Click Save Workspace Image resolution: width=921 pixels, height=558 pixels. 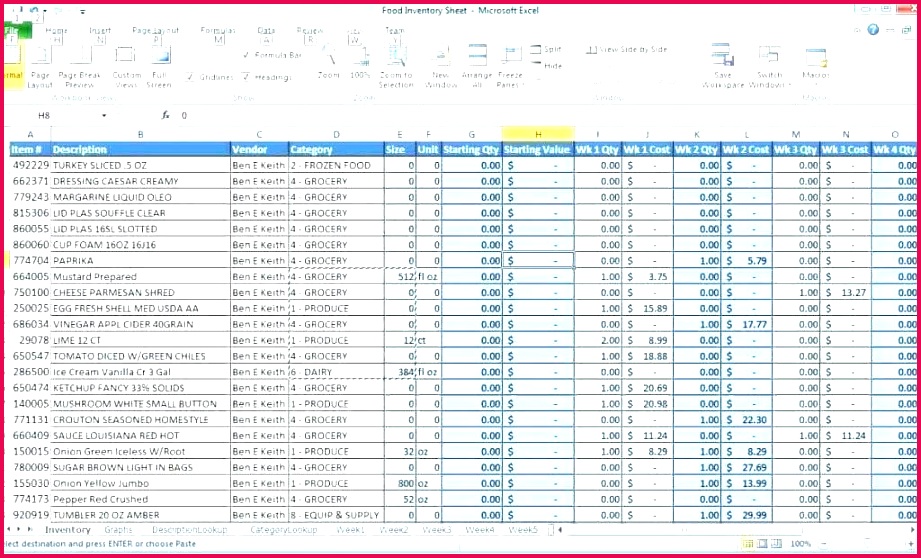pyautogui.click(x=723, y=66)
